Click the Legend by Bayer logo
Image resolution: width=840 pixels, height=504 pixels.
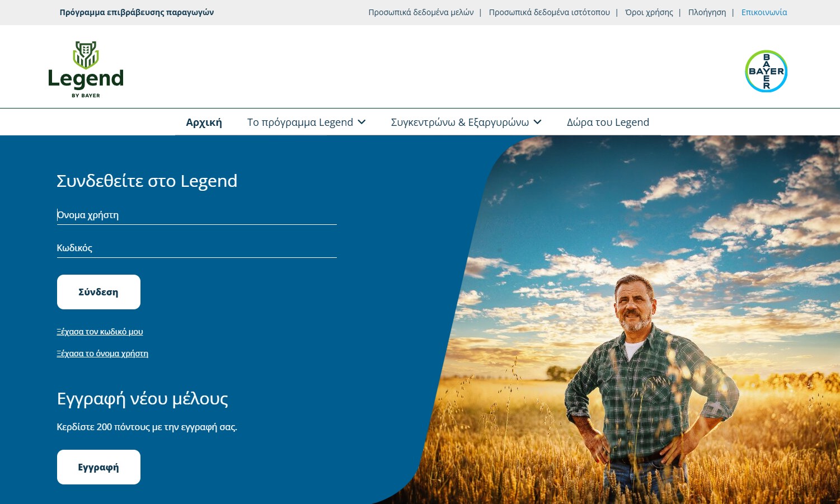(86, 69)
